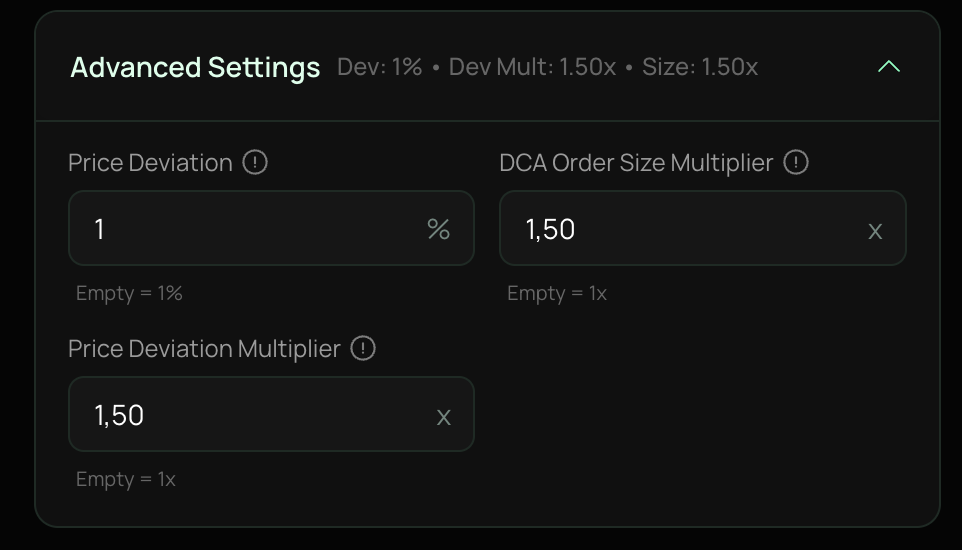Image resolution: width=962 pixels, height=550 pixels.
Task: Focus the Price Deviation Multiplier input
Action: coord(250,415)
